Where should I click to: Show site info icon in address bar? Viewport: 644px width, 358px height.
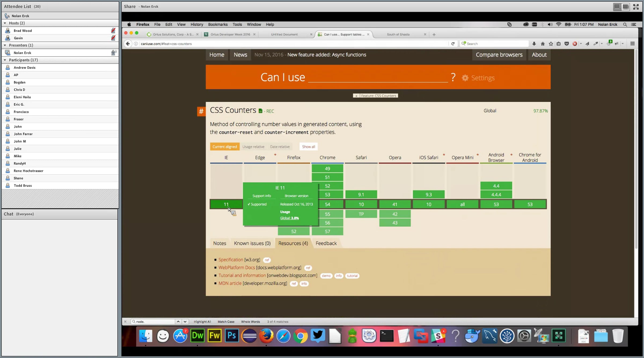click(x=136, y=44)
